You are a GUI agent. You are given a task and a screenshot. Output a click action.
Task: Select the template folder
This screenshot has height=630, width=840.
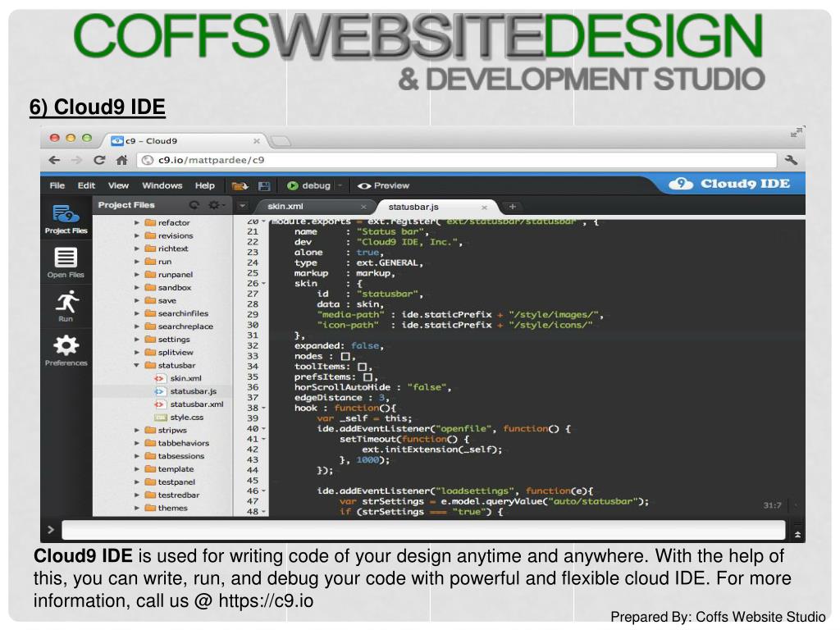coord(169,469)
